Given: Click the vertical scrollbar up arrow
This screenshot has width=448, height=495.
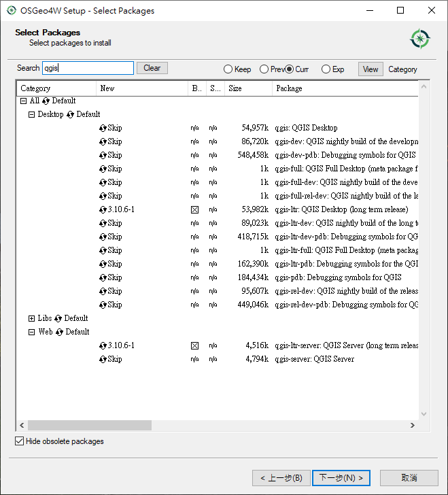Looking at the screenshot, I should click(x=424, y=86).
